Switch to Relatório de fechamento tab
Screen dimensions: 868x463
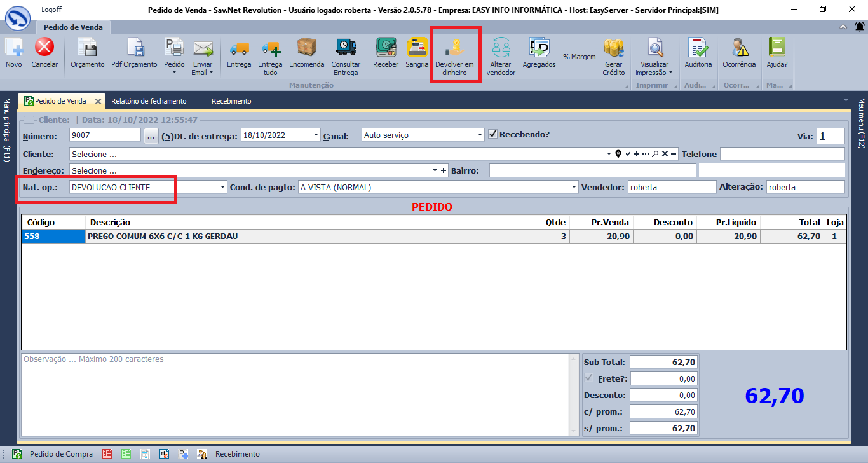[x=149, y=101]
